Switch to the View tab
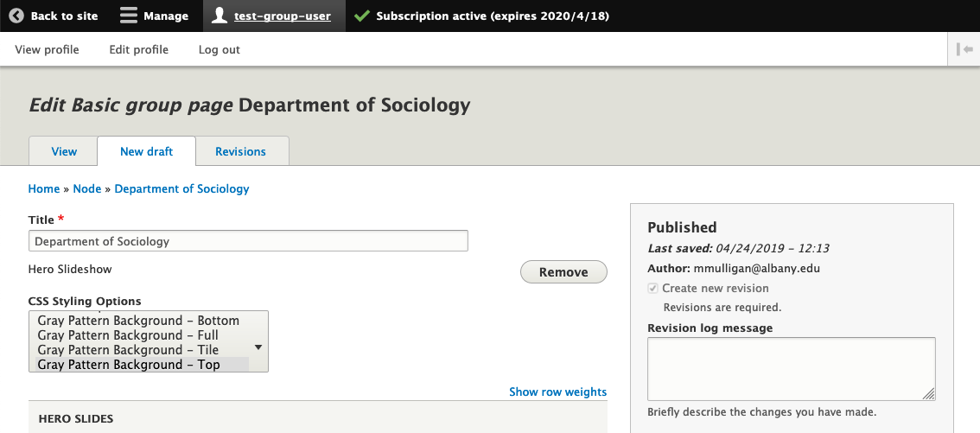Viewport: 980px width, 433px height. click(x=64, y=151)
